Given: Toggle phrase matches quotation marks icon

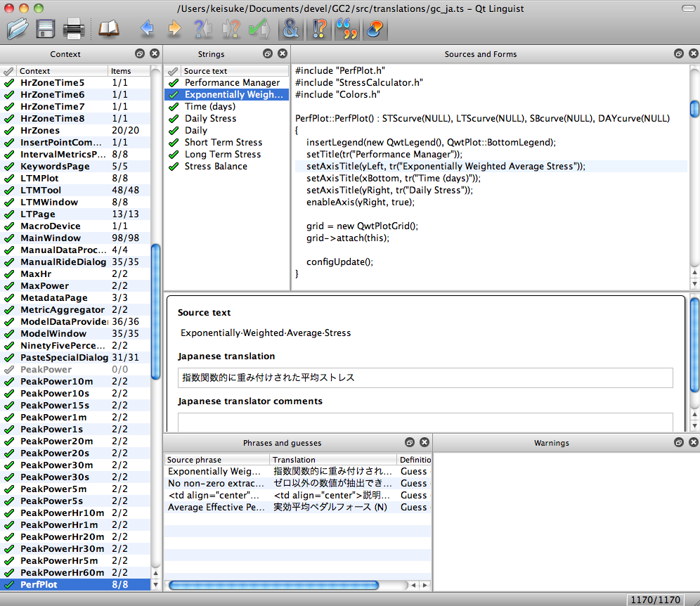Looking at the screenshot, I should [x=347, y=29].
